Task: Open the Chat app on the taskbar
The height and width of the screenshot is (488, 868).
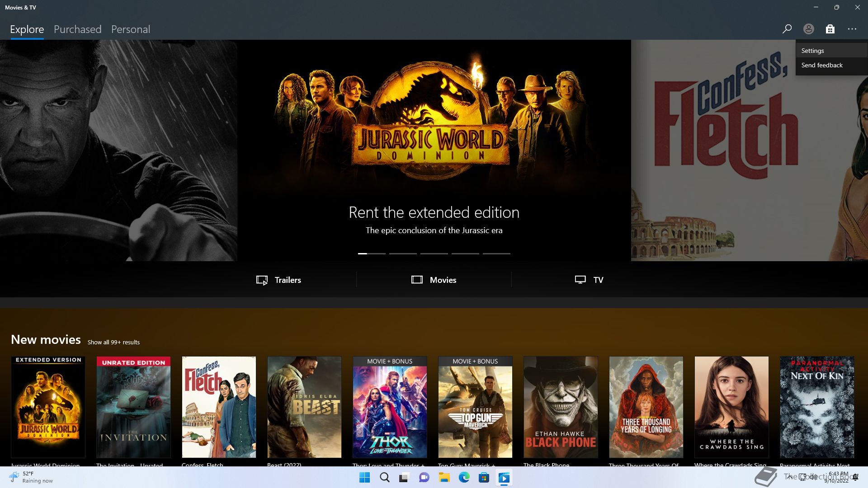Action: 424,478
